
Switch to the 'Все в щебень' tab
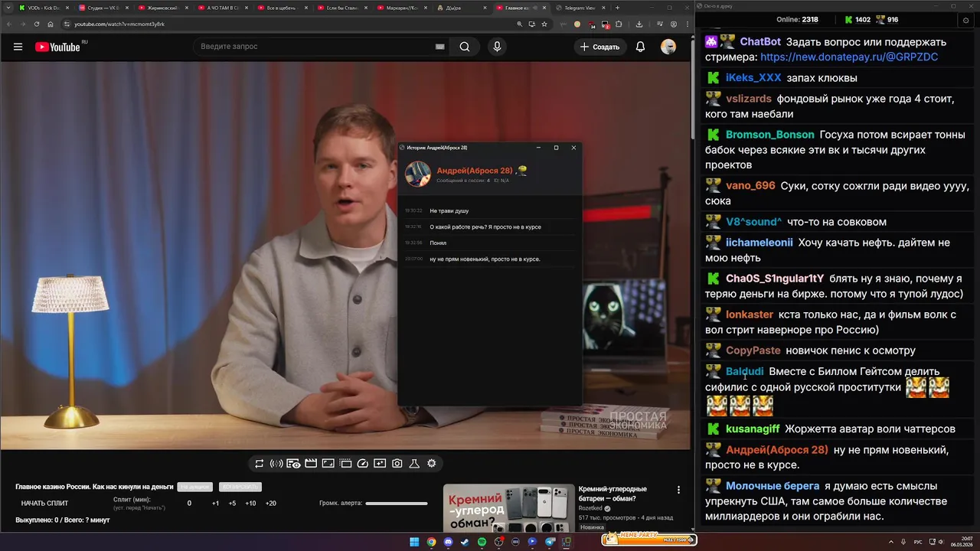[x=283, y=8]
